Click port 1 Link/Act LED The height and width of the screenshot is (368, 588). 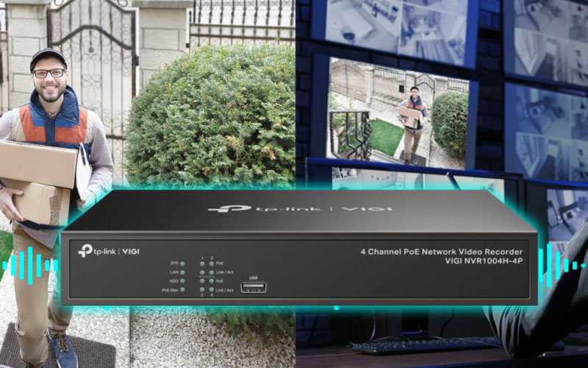(x=202, y=272)
